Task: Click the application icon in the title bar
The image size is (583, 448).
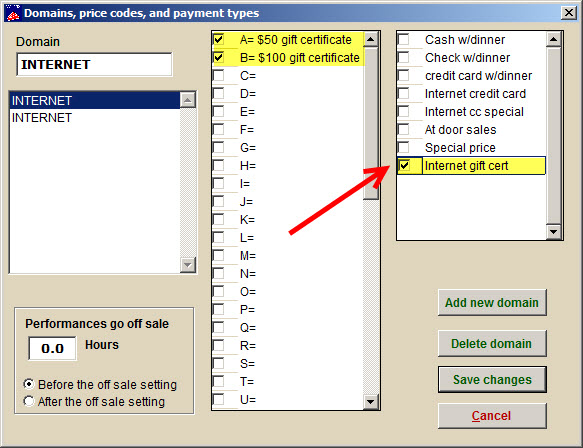Action: (x=12, y=13)
